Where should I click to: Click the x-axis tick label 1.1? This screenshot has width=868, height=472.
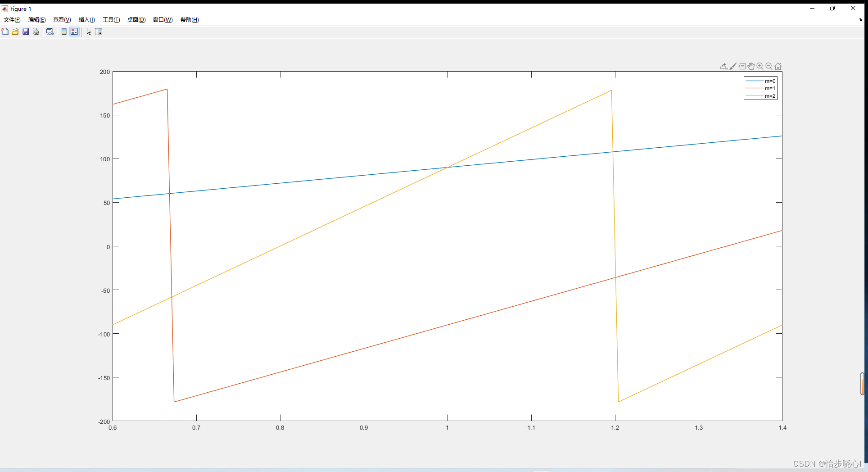531,427
